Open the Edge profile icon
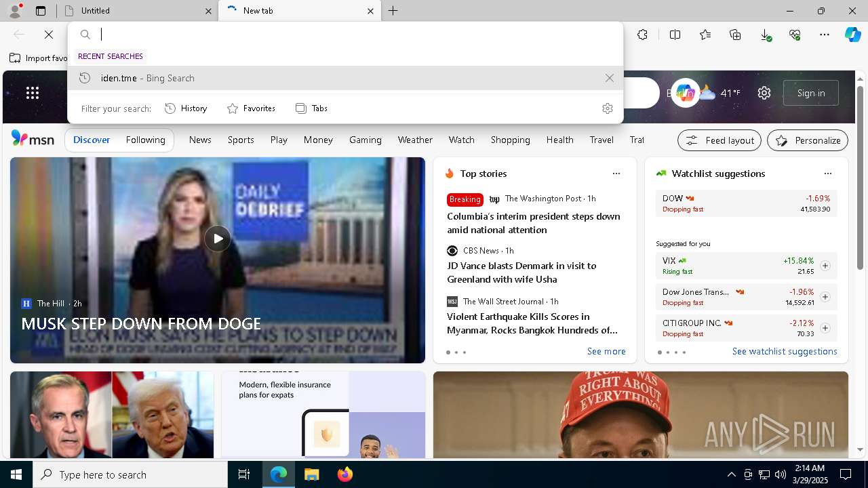The height and width of the screenshot is (488, 868). (x=14, y=10)
